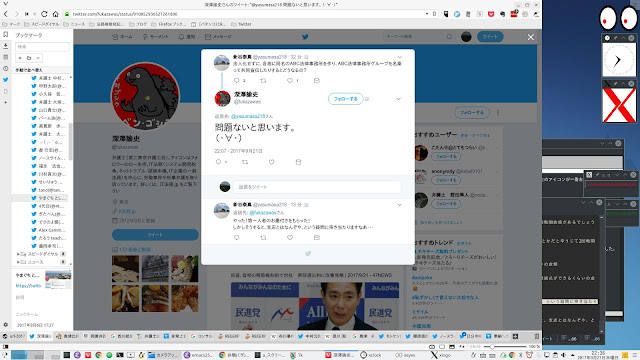
Task: Open the @yasumasa218 mention link in main tweet
Action: coord(248,116)
